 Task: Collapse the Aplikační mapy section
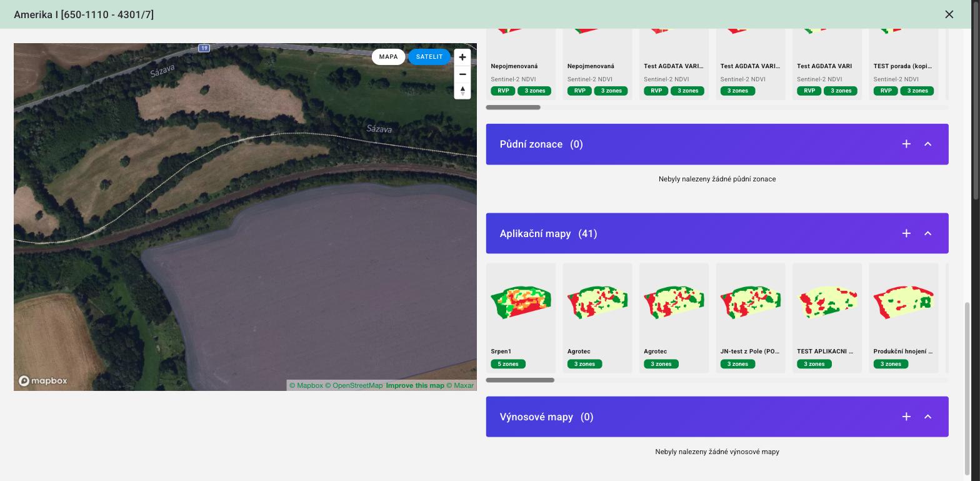(x=927, y=233)
